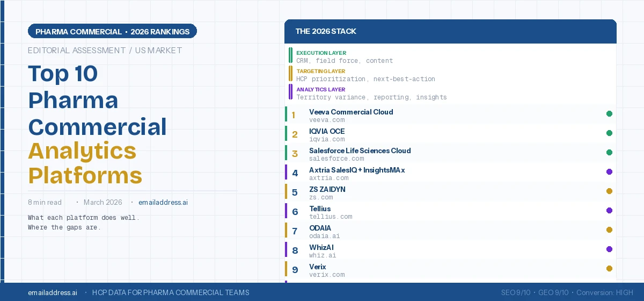This screenshot has height=301, width=644.
Task: Click the 'GEO 9/10' footer score
Action: click(x=553, y=292)
